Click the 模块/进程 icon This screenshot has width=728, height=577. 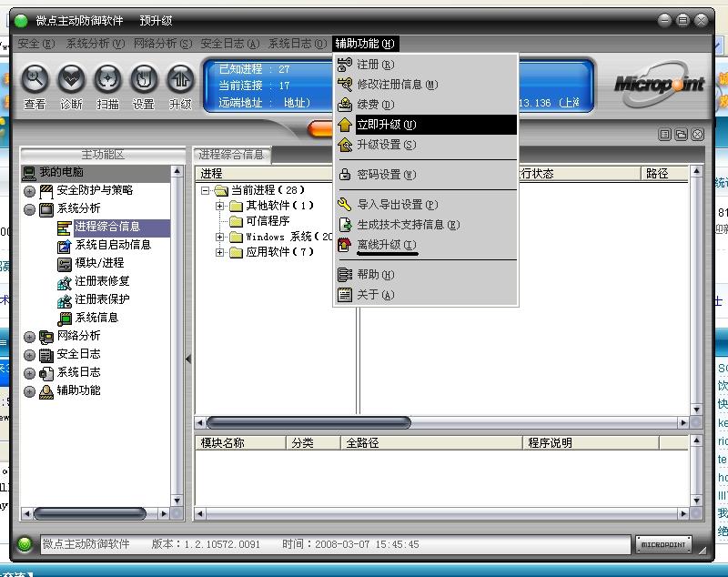coord(64,264)
